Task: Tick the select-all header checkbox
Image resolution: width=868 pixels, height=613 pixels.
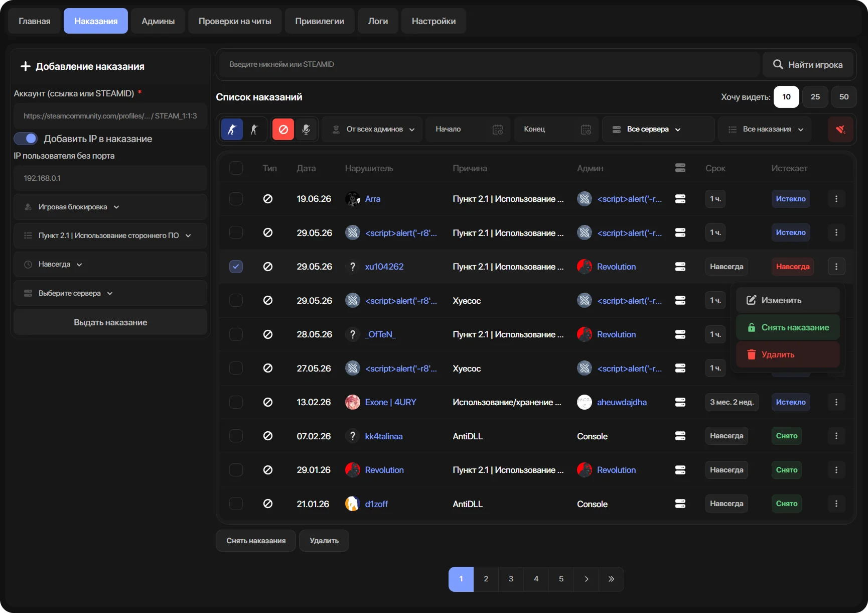Action: pyautogui.click(x=236, y=168)
